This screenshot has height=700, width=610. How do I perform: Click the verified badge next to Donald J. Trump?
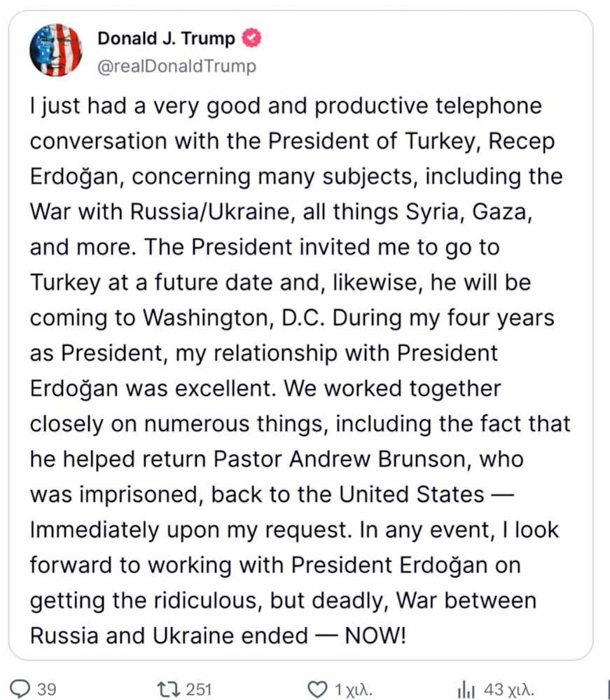click(251, 39)
